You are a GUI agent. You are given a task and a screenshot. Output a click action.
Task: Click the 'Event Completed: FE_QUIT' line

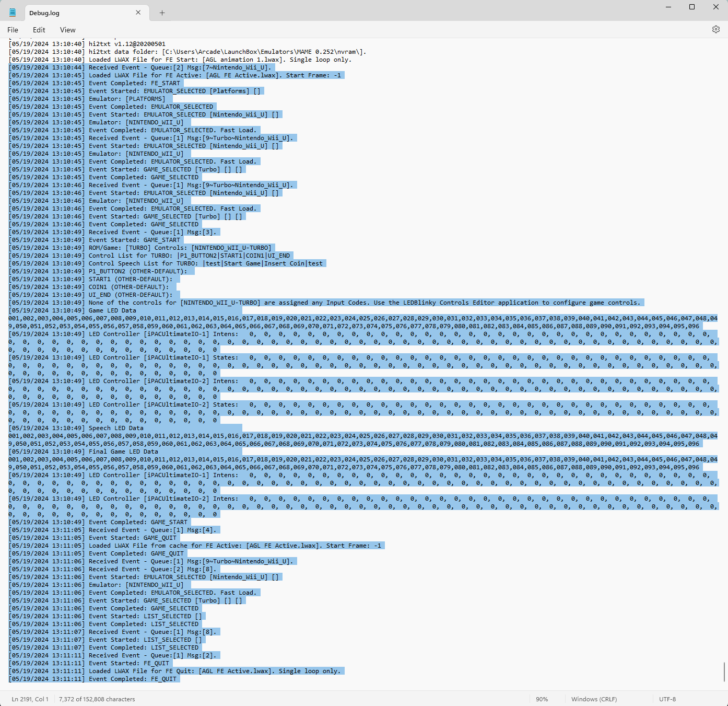click(92, 679)
